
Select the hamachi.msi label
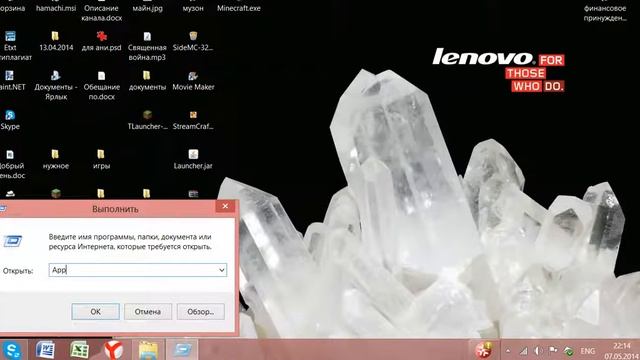56,8
